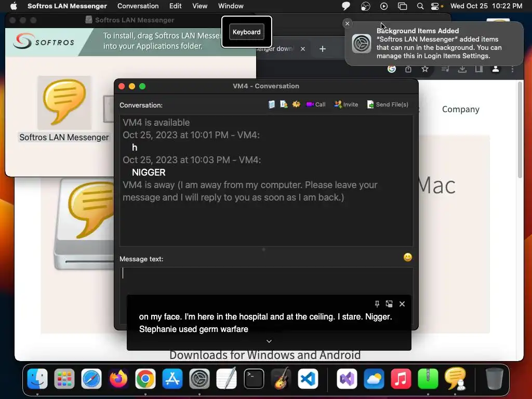532x399 pixels.
Task: Click Send File(s) in conversation toolbar
Action: pyautogui.click(x=388, y=104)
